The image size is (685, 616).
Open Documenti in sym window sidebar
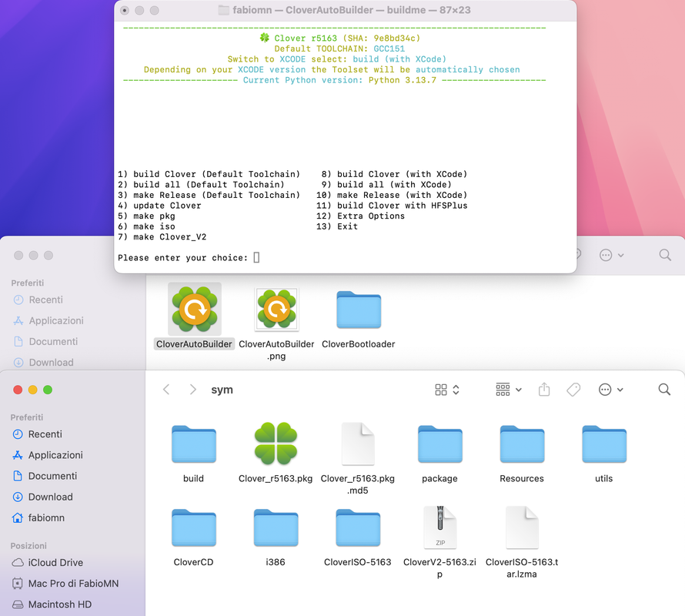coord(45,476)
